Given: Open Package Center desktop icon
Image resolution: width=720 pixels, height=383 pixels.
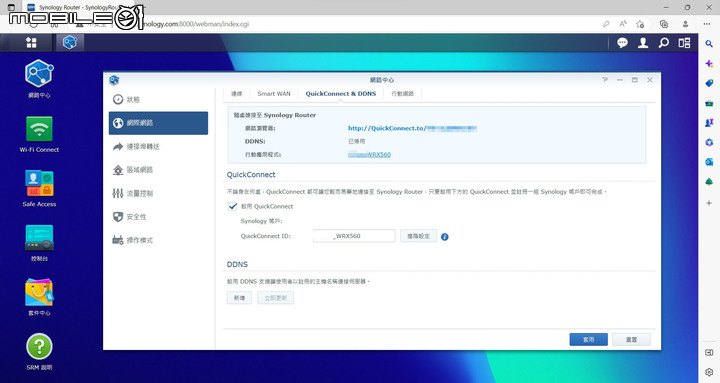Looking at the screenshot, I should [x=39, y=297].
